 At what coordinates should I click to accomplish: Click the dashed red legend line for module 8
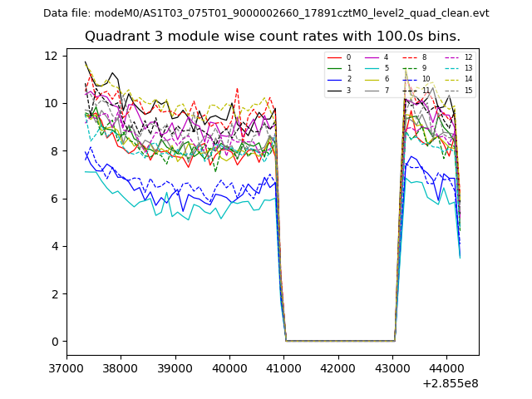409,57
